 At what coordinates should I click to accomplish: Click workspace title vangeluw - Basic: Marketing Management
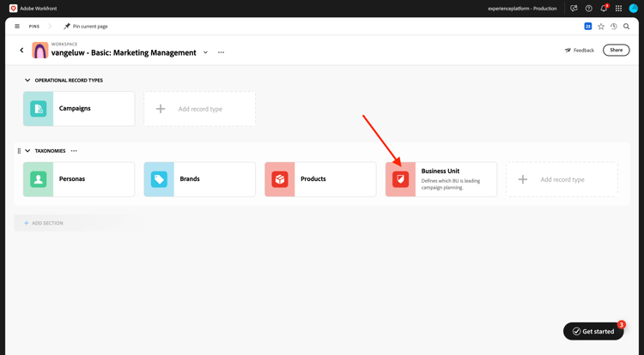[124, 52]
